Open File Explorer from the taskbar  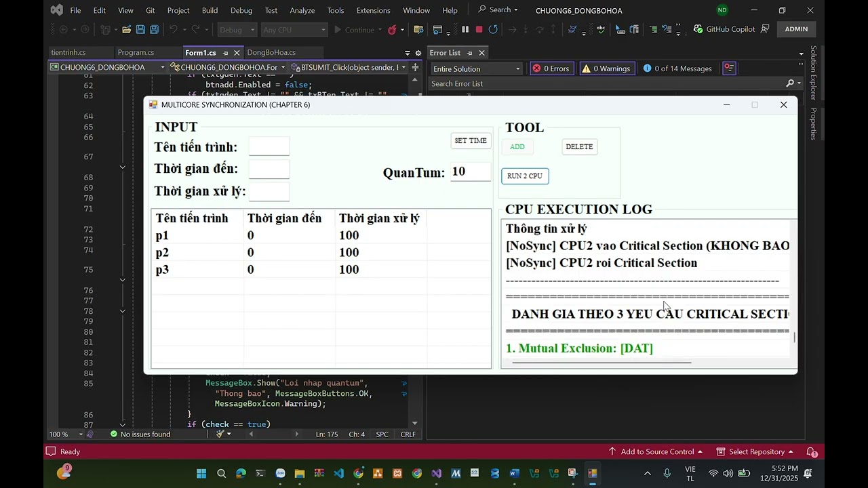point(300,473)
